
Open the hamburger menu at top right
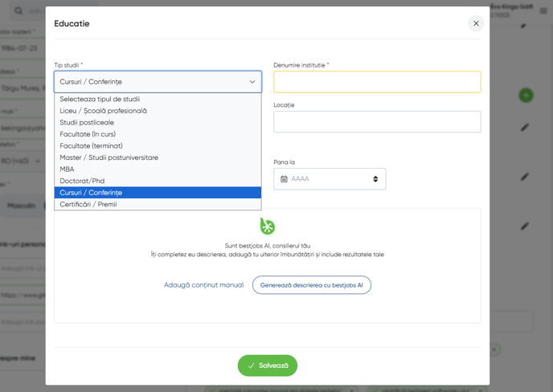coord(543,11)
